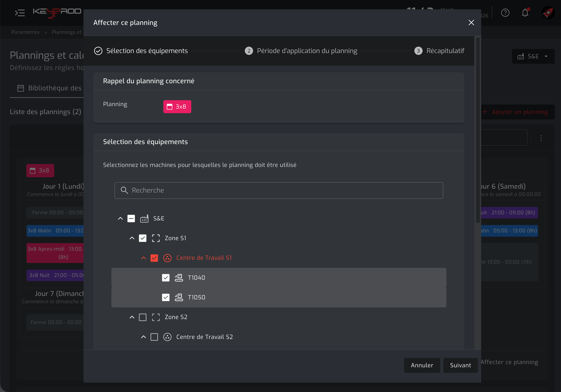The width and height of the screenshot is (561, 392).
Task: Open the help question mark icon
Action: [x=505, y=13]
